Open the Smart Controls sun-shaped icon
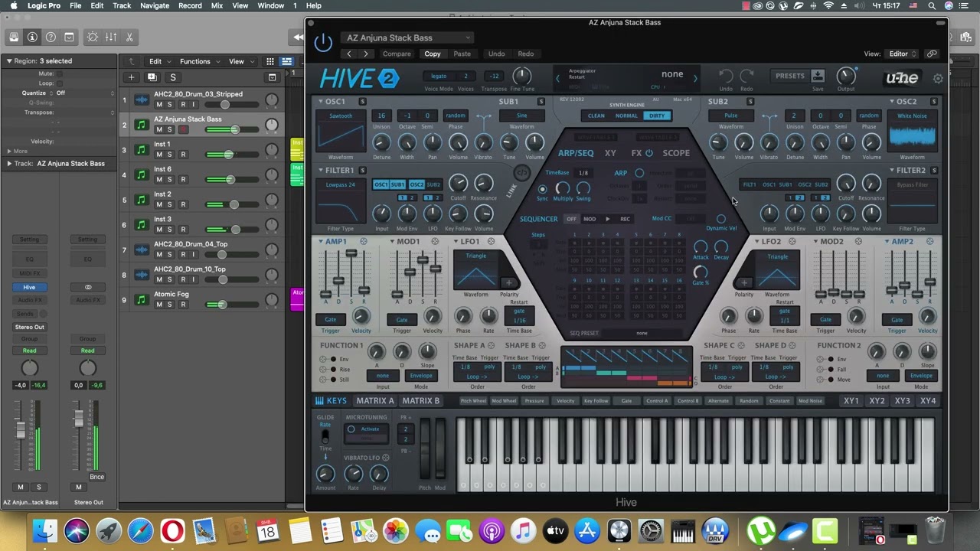 click(93, 37)
